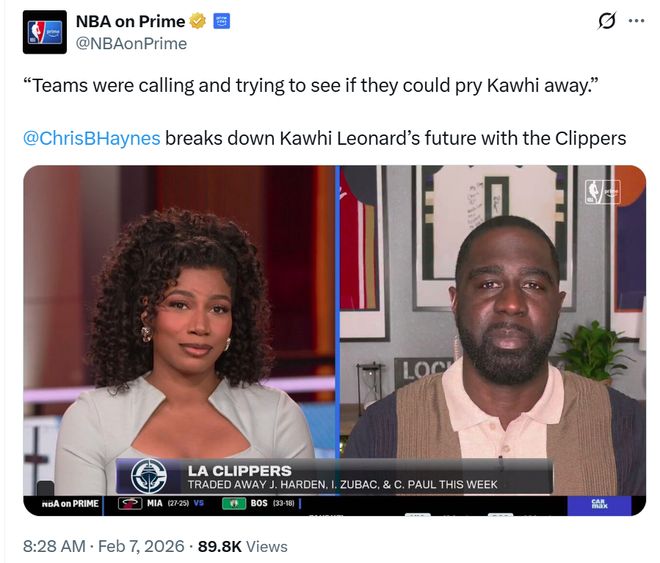Click the gold verified badge icon

(198, 21)
